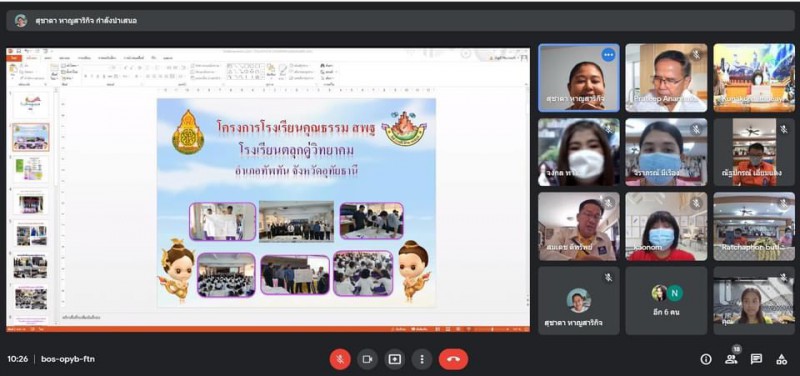This screenshot has width=800, height=376.
Task: Click the muted mic icon on Ratchaphon tile
Action: (x=784, y=204)
